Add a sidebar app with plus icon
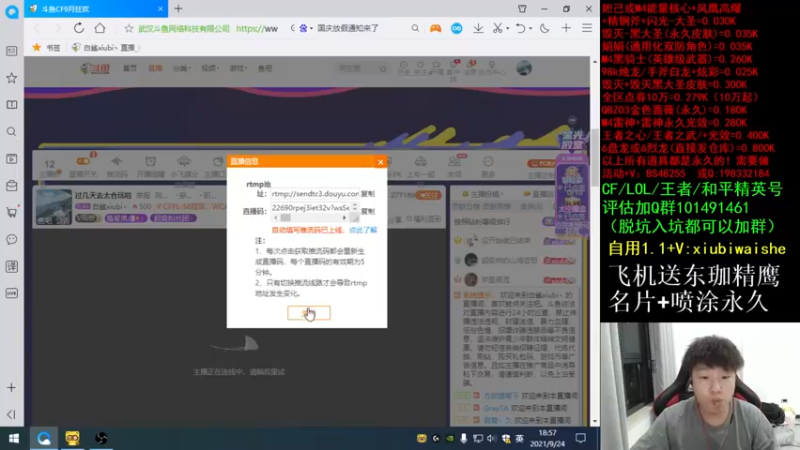The width and height of the screenshot is (800, 450). (12, 388)
